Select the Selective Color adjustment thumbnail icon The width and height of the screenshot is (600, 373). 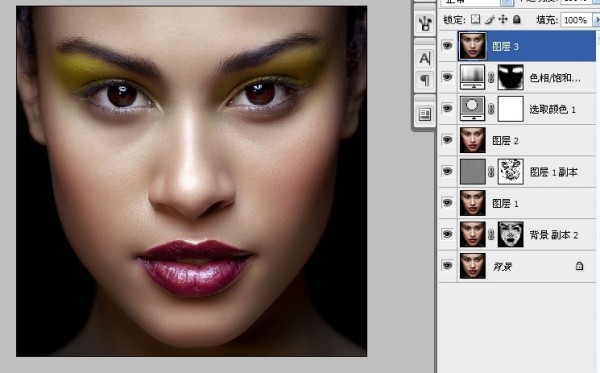(x=473, y=109)
